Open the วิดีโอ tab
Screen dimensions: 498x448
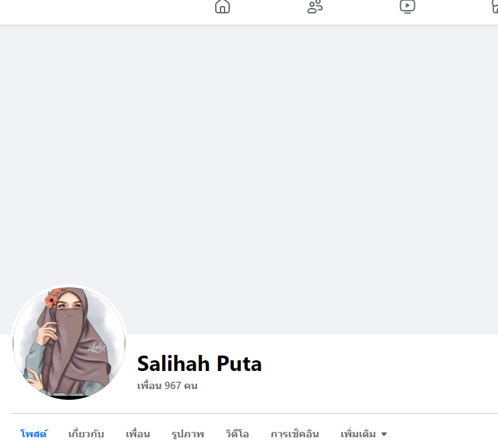237,434
